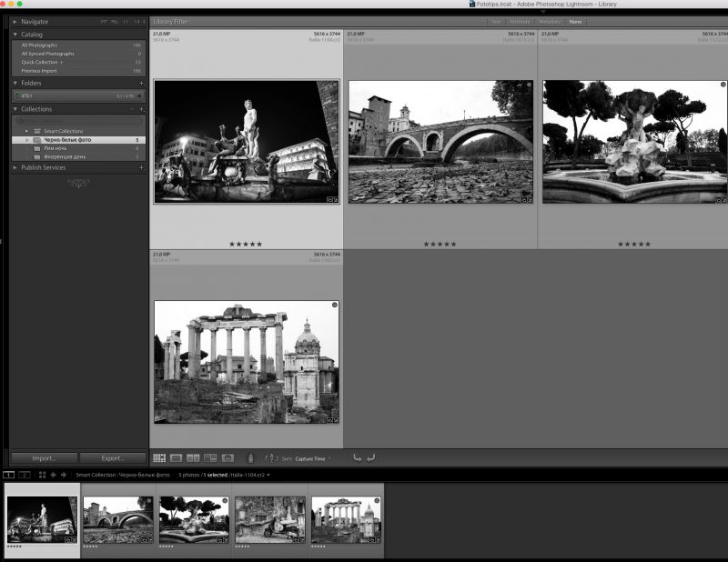Add publish service with plus icon
The height and width of the screenshot is (562, 728).
tap(142, 167)
